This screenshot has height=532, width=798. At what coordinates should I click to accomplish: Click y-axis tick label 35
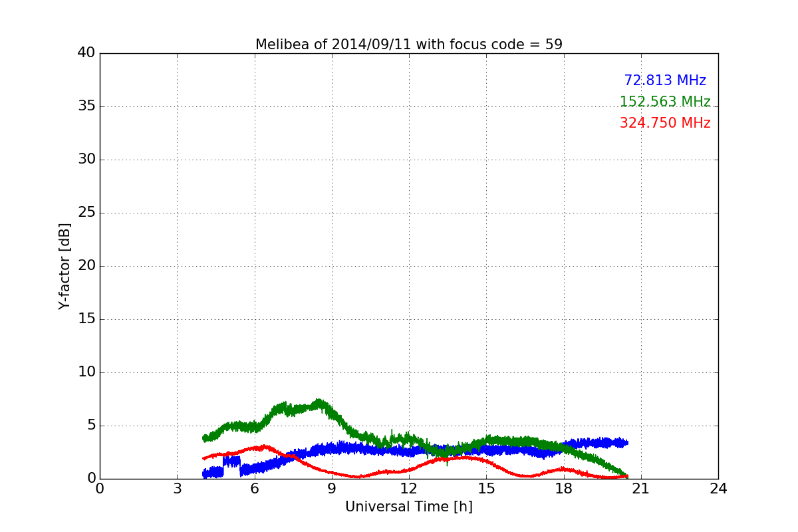(x=86, y=106)
